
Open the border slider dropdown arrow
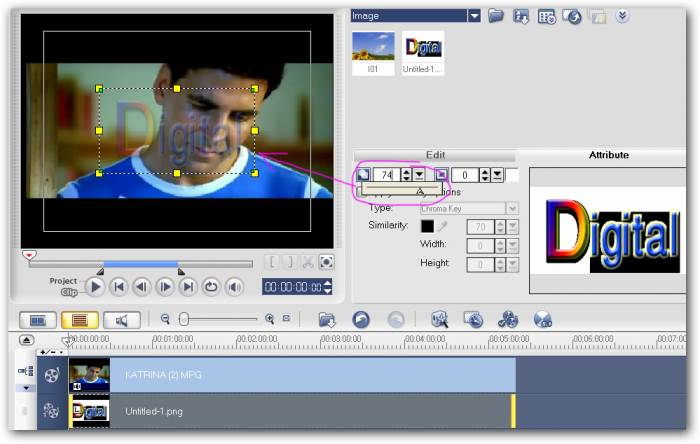pyautogui.click(x=497, y=175)
